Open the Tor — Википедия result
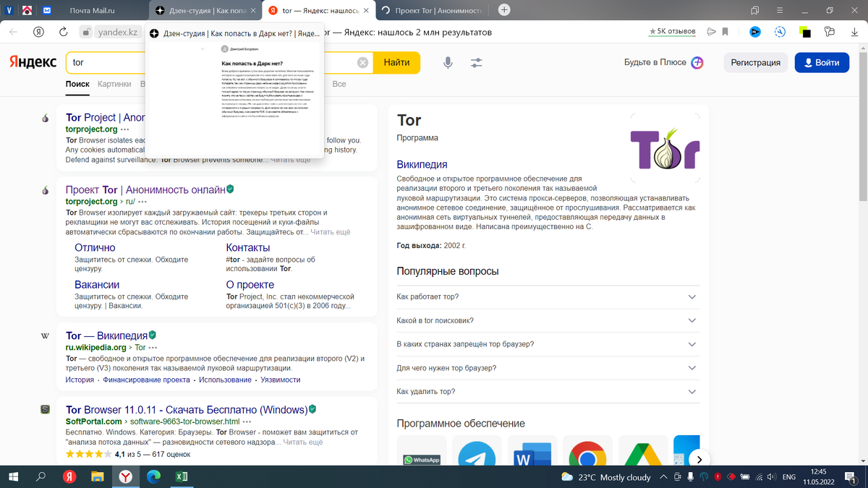 [x=106, y=335]
